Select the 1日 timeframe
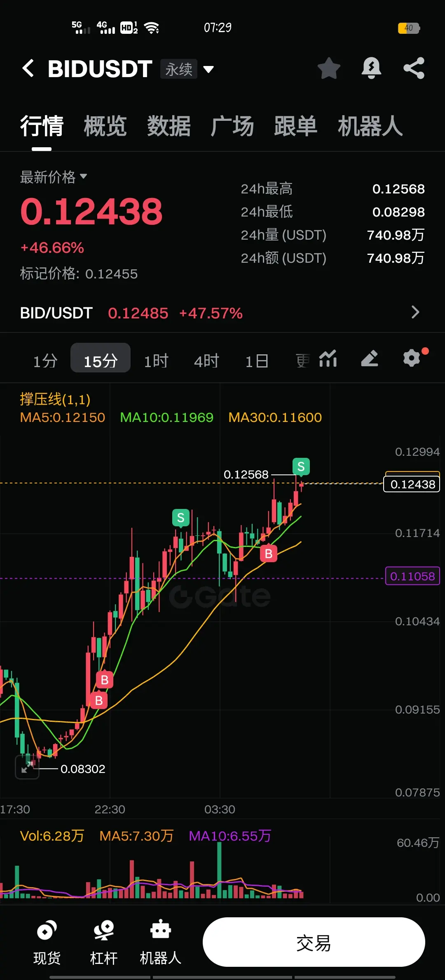This screenshot has height=980, width=445. [x=257, y=361]
